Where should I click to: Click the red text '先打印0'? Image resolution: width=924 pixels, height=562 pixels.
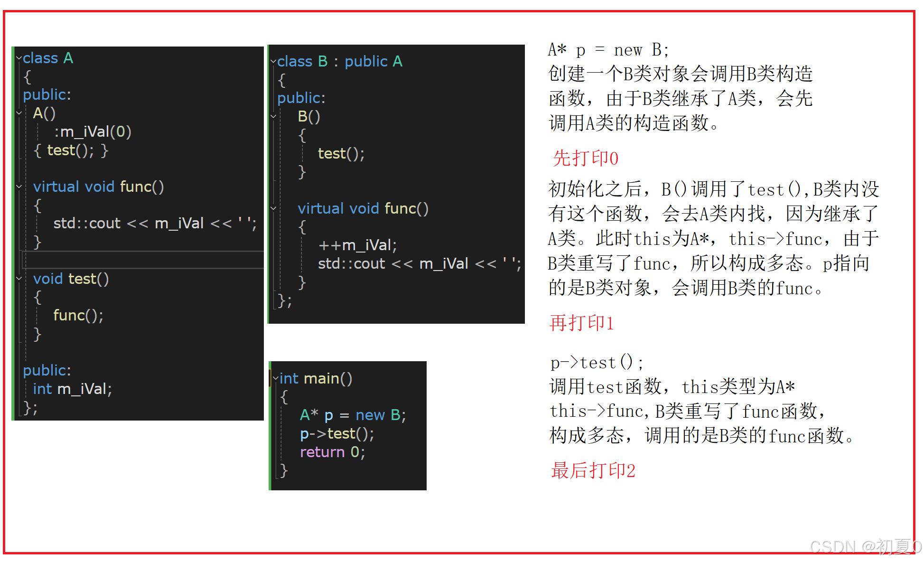pos(586,158)
